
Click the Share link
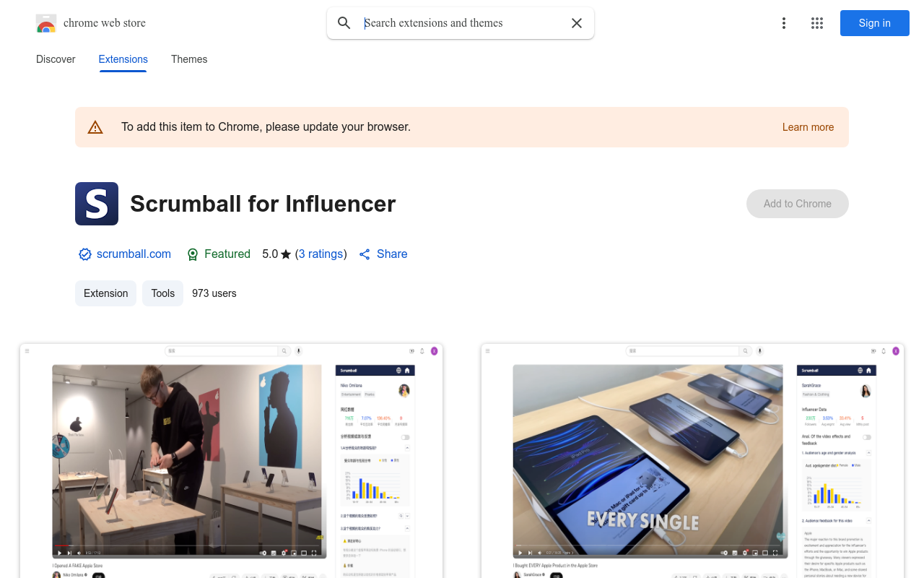(392, 254)
